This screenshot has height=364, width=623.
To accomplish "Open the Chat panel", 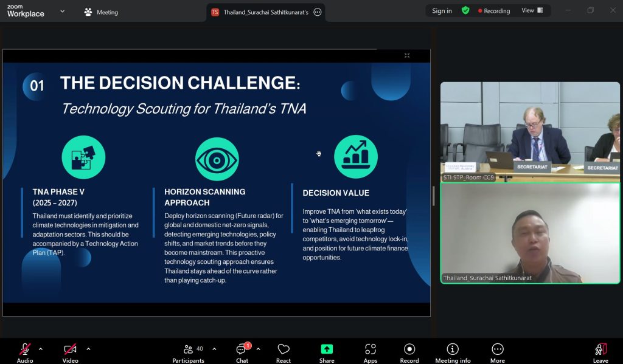I will 242,352.
